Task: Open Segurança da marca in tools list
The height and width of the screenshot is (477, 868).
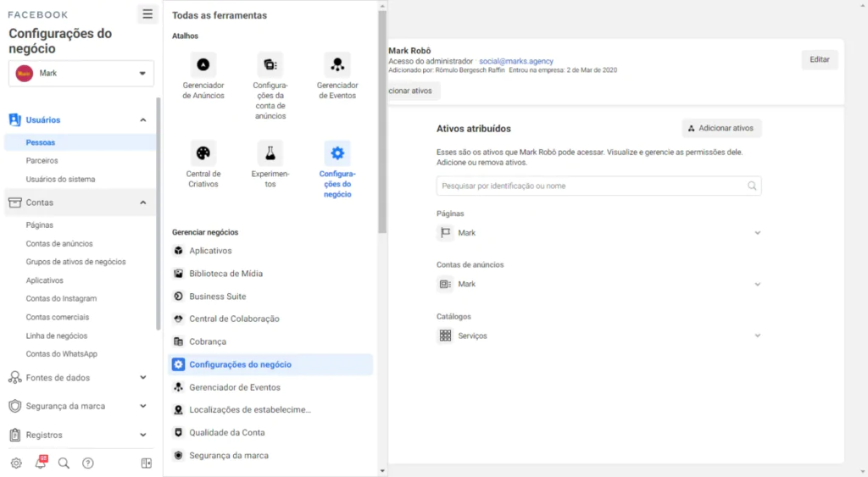Action: click(270, 456)
